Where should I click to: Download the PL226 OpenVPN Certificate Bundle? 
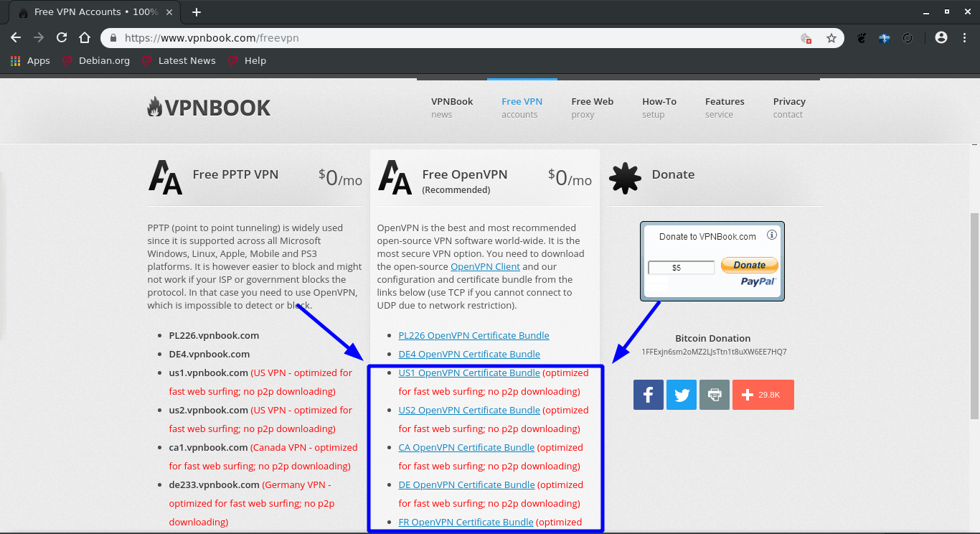(473, 335)
